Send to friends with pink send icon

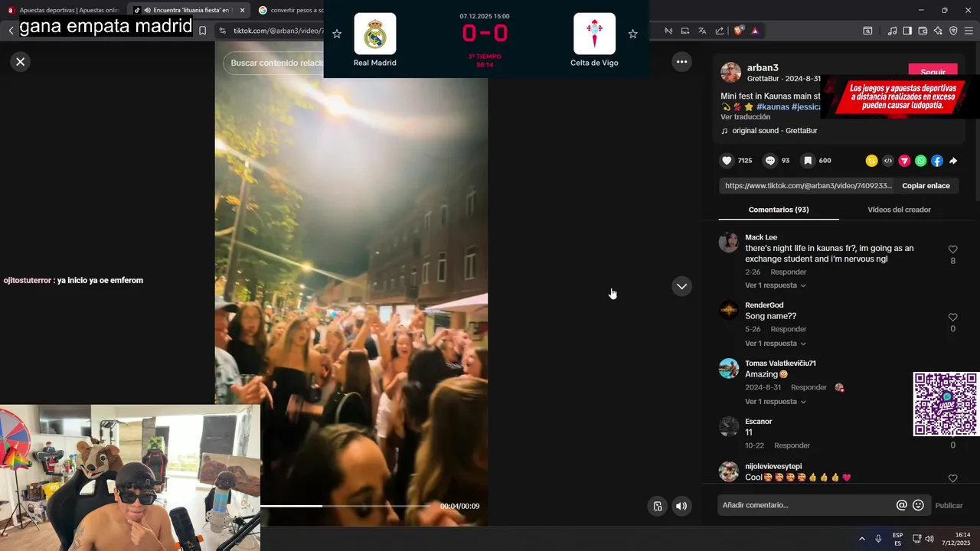pos(904,161)
